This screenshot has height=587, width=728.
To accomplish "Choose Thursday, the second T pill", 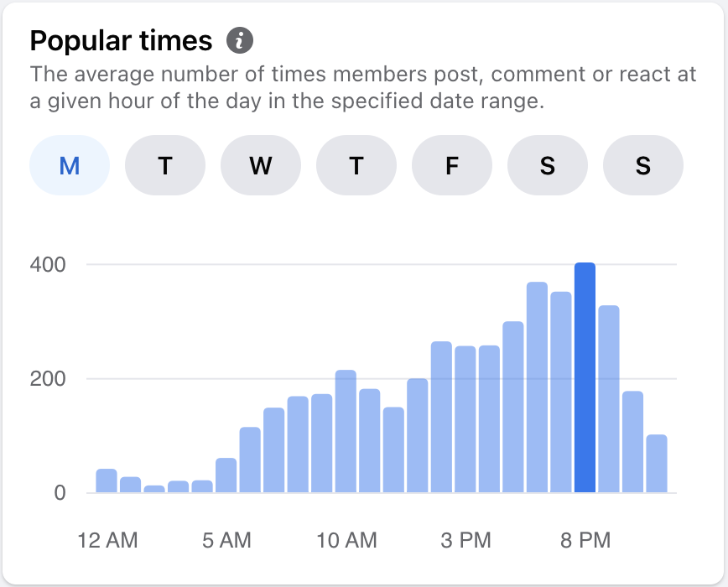I will [x=356, y=165].
